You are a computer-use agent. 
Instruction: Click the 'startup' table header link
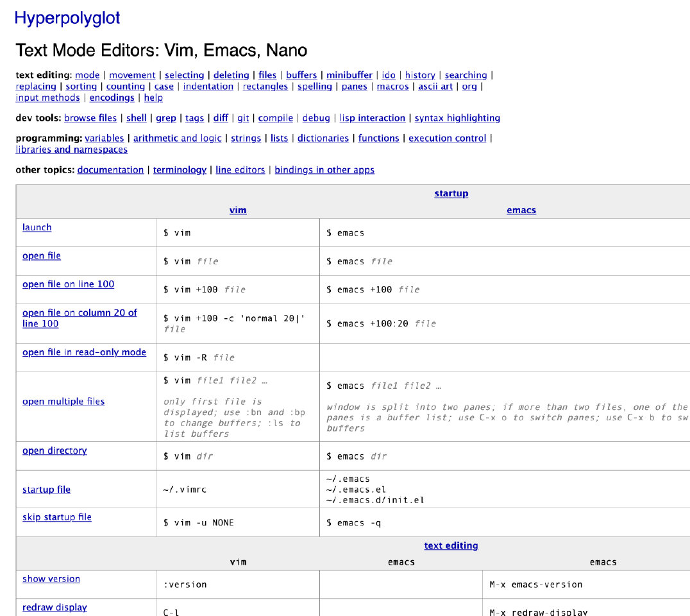(x=451, y=193)
